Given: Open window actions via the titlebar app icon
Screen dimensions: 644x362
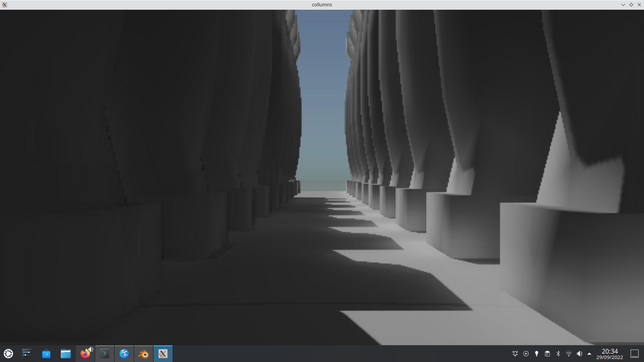Looking at the screenshot, I should [4, 4].
